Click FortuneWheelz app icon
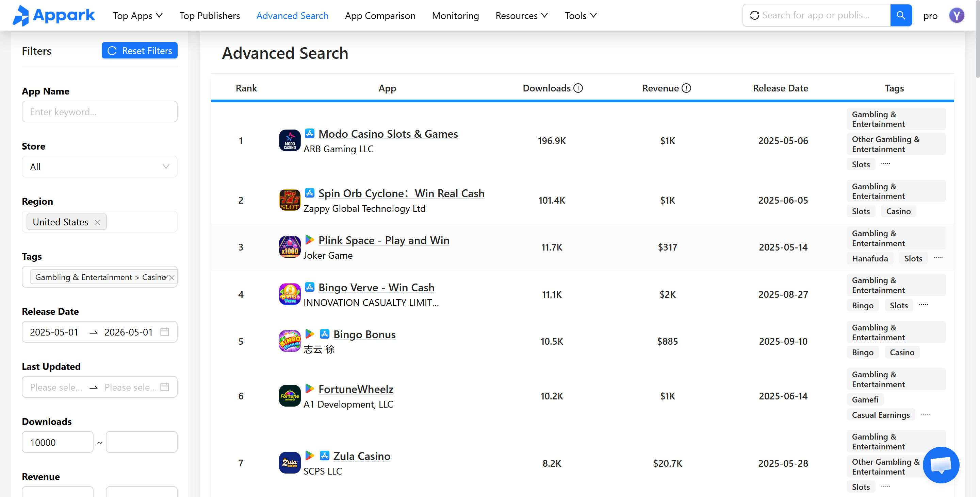The height and width of the screenshot is (497, 980). pyautogui.click(x=290, y=396)
